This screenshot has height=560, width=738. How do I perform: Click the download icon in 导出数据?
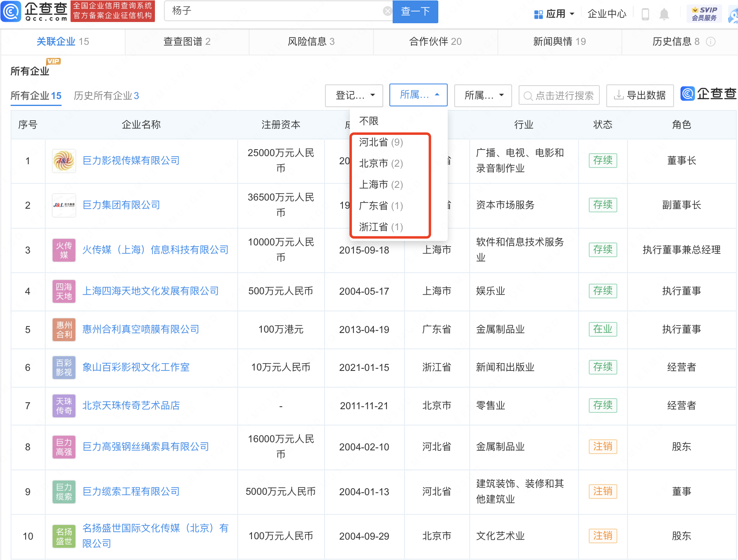619,95
